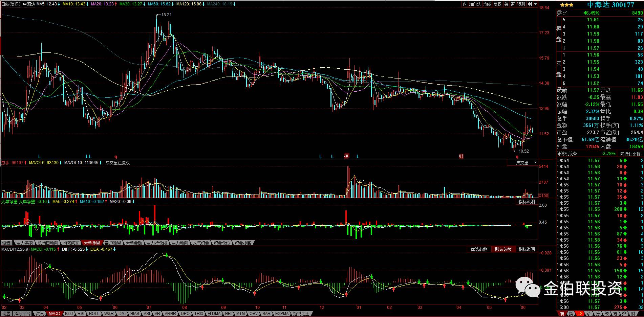Switch to the KDJ indicator tab
Image resolution: width=644 pixels, height=317 pixels.
pos(69,314)
